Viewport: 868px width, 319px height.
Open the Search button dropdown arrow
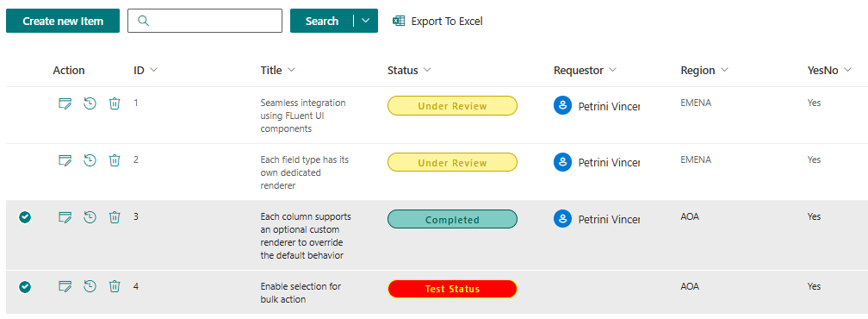tap(365, 21)
